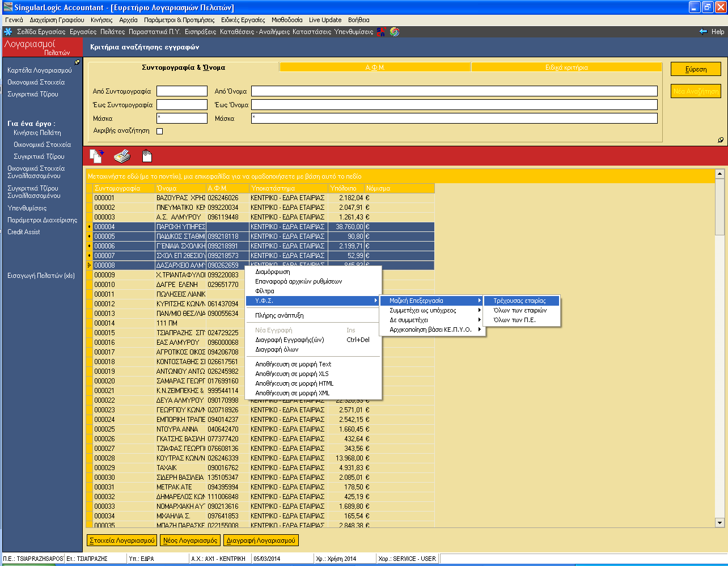Click the back arrow icon next to Help
This screenshot has width=728, height=566.
point(703,32)
